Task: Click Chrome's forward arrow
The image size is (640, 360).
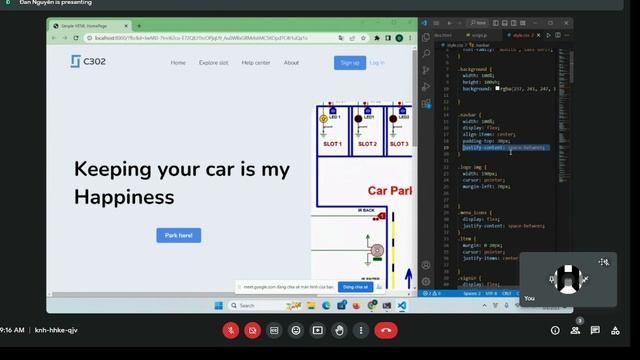Action: point(65,38)
